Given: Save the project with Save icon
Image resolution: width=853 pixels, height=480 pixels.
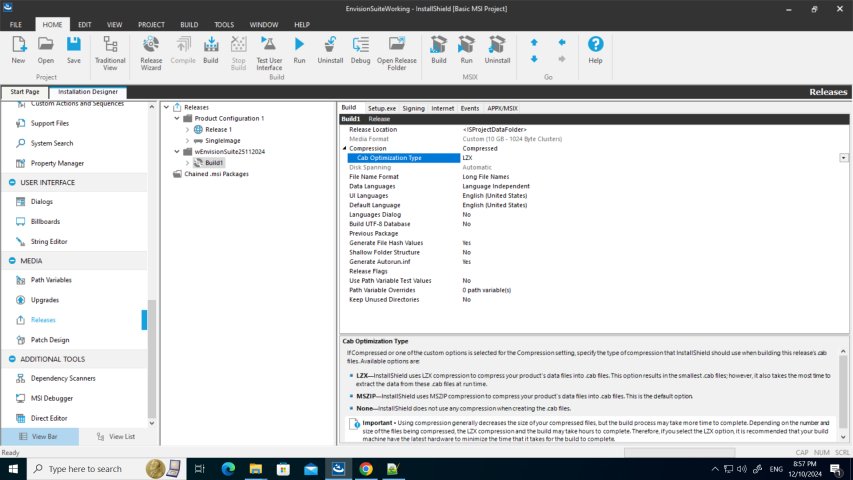Looking at the screenshot, I should [x=73, y=50].
